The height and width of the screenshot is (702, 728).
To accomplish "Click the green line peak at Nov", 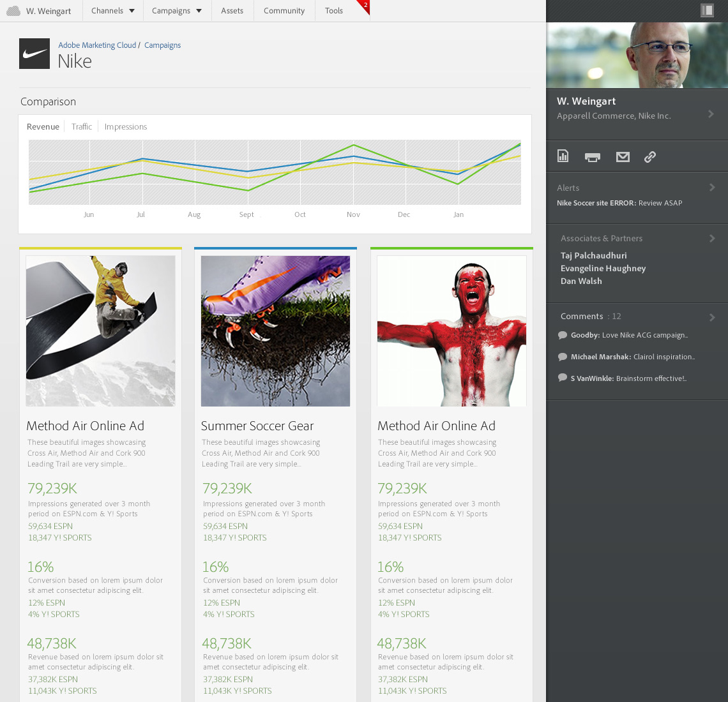I will pyautogui.click(x=354, y=146).
